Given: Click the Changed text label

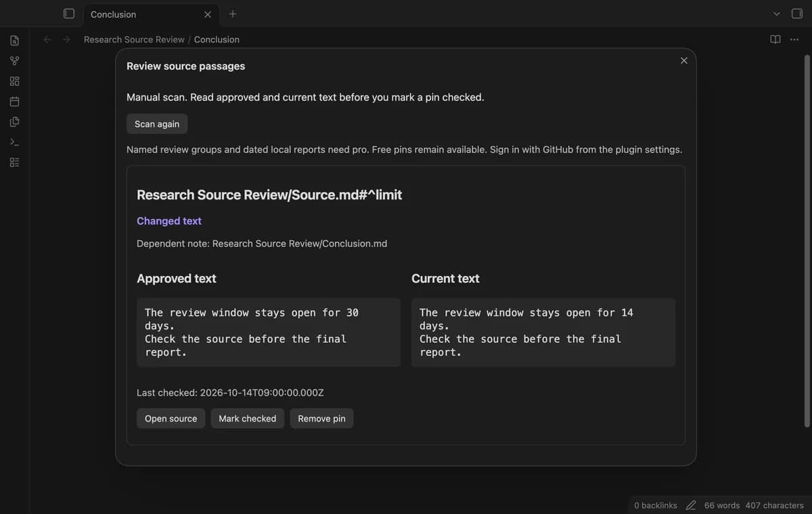Looking at the screenshot, I should pyautogui.click(x=169, y=220).
